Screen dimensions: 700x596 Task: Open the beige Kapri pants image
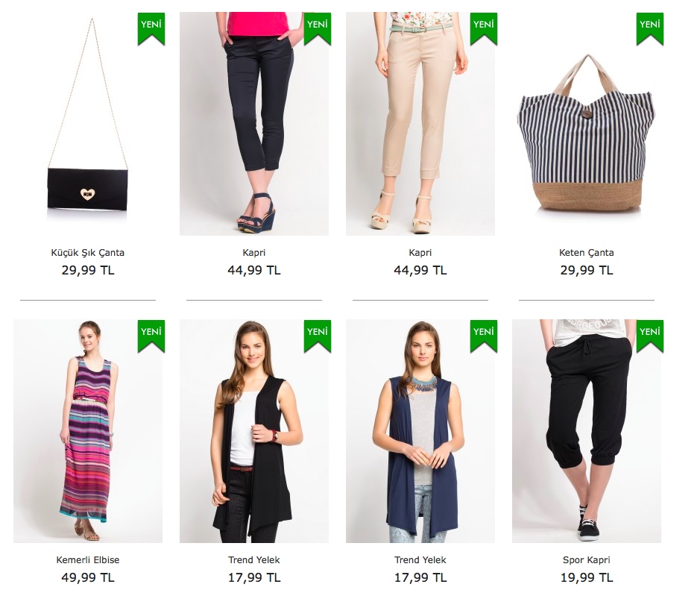tap(420, 124)
